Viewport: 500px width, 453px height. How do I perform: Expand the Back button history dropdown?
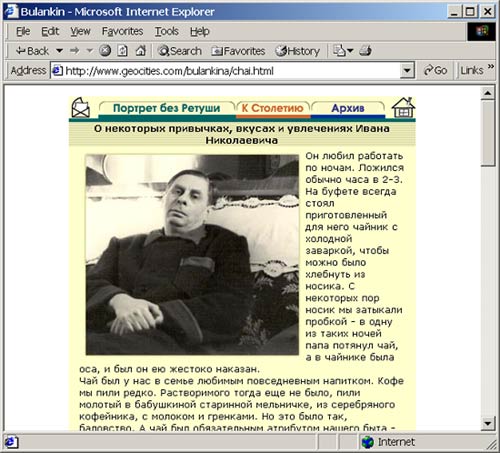point(59,51)
